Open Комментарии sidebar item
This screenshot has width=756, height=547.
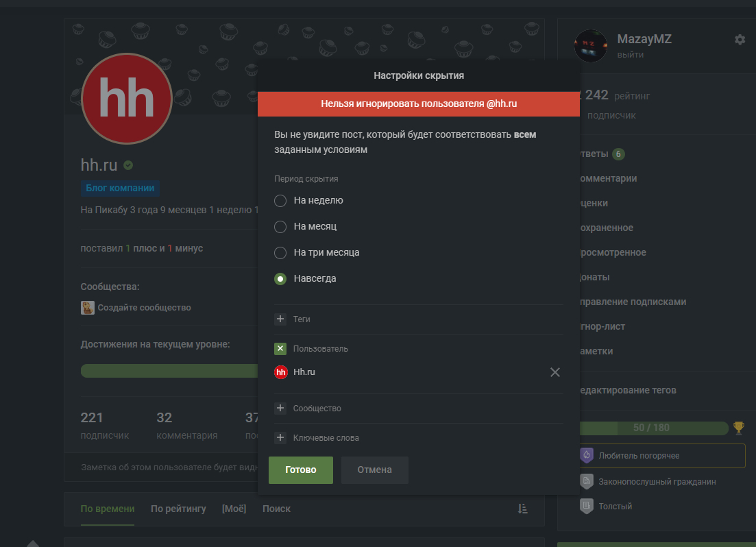pos(609,178)
